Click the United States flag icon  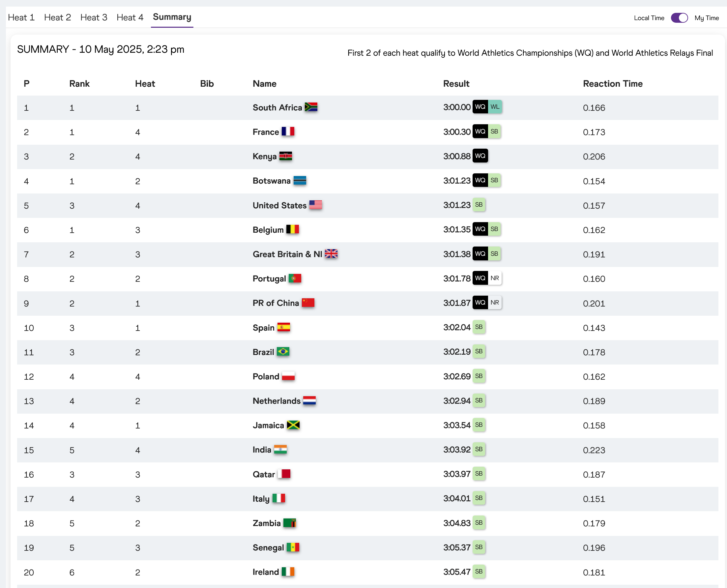tap(316, 205)
